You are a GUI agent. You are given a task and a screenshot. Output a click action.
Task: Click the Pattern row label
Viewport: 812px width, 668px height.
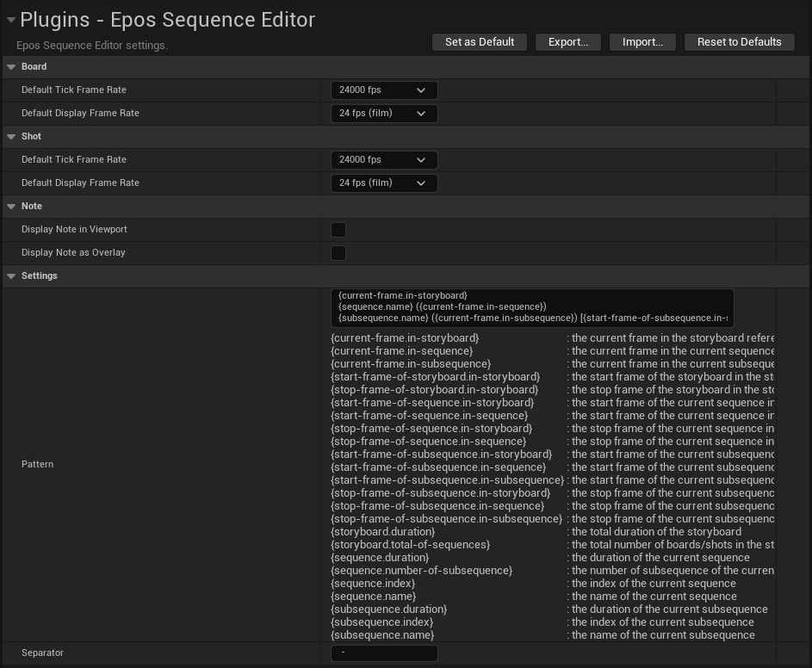37,464
